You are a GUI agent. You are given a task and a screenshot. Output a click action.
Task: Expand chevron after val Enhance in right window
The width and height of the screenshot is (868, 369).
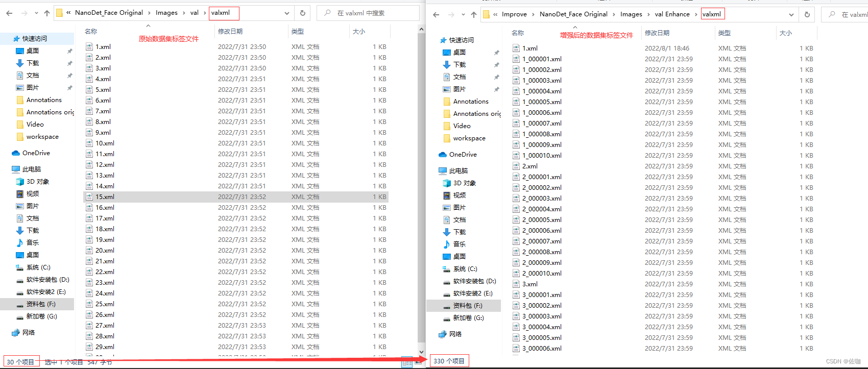(x=696, y=14)
